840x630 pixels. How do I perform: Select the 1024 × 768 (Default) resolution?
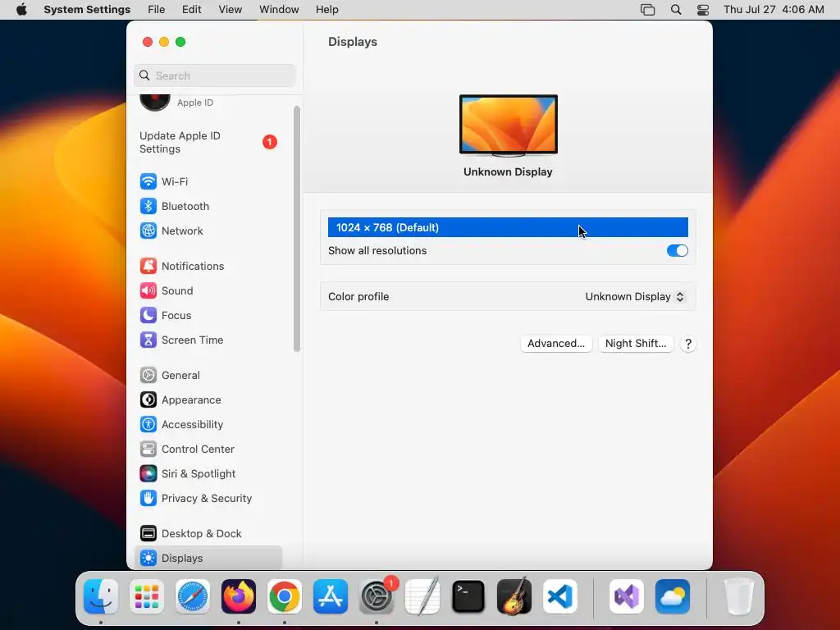(508, 228)
